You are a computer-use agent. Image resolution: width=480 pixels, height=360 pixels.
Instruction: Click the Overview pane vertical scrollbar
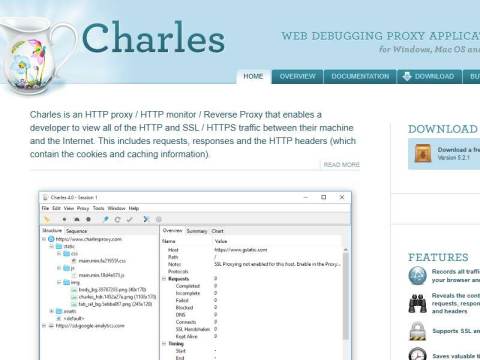pyautogui.click(x=346, y=297)
